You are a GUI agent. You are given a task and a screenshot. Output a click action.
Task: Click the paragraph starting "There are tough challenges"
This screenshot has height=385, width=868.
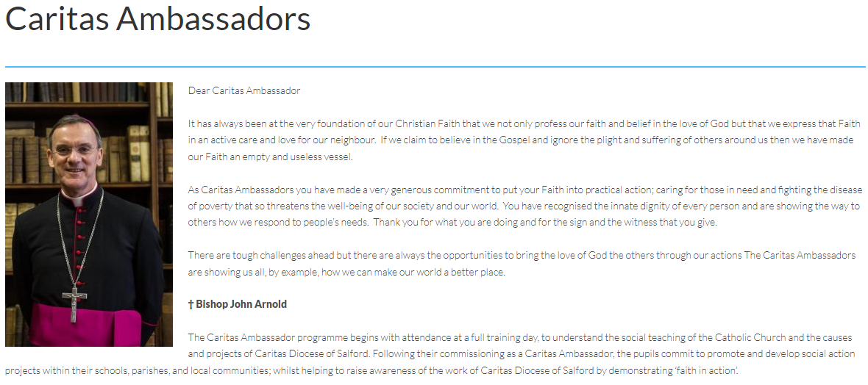pos(522,264)
